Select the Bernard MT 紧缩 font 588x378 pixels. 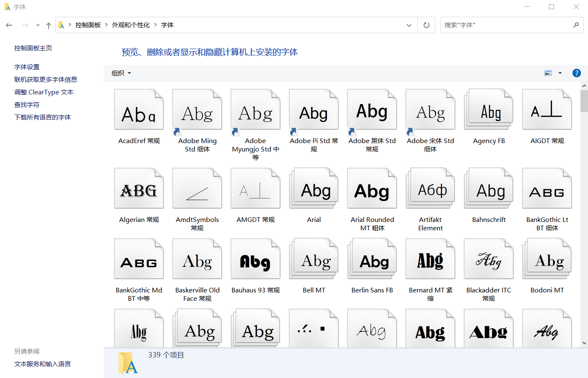pos(430,270)
